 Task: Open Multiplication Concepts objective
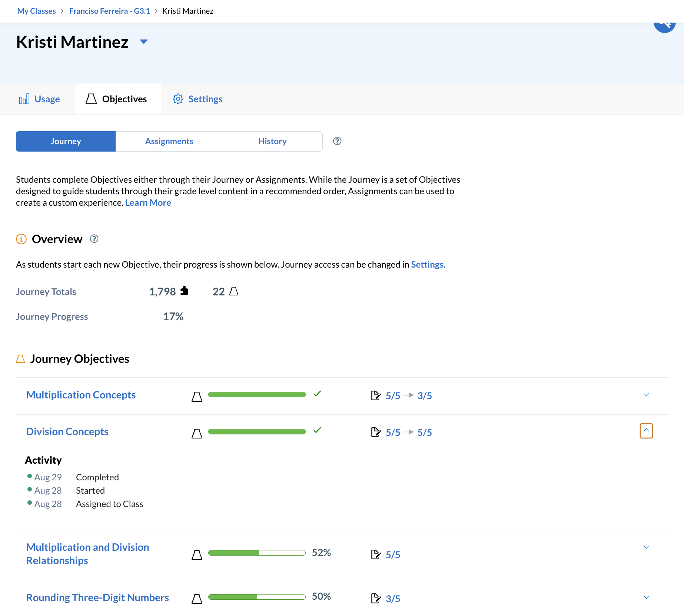click(81, 395)
